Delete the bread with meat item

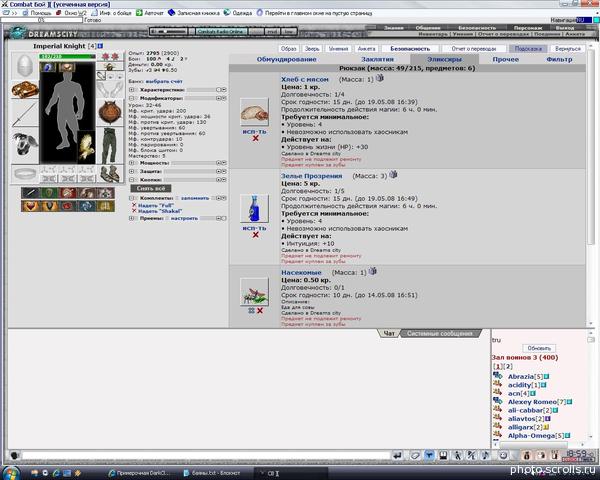256,138
